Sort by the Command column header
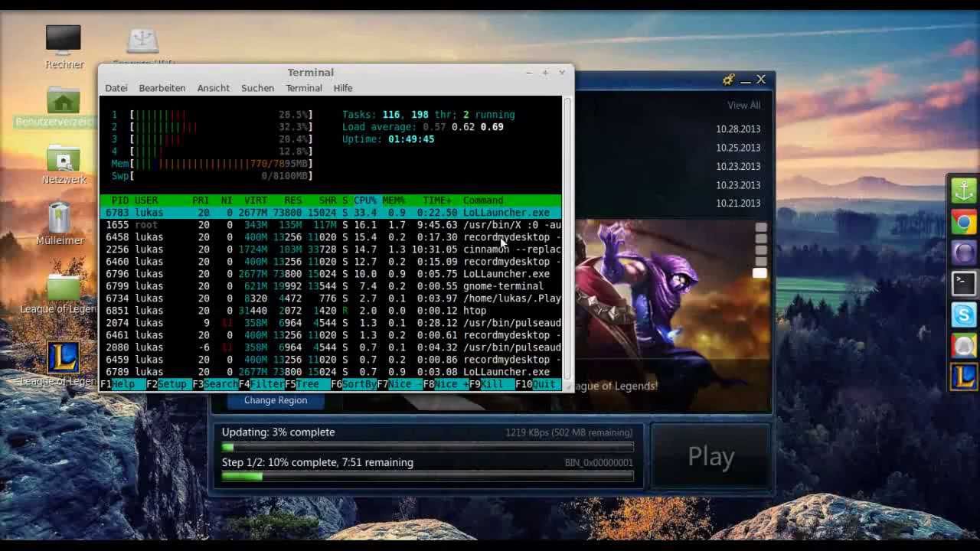The image size is (980, 551). [483, 201]
